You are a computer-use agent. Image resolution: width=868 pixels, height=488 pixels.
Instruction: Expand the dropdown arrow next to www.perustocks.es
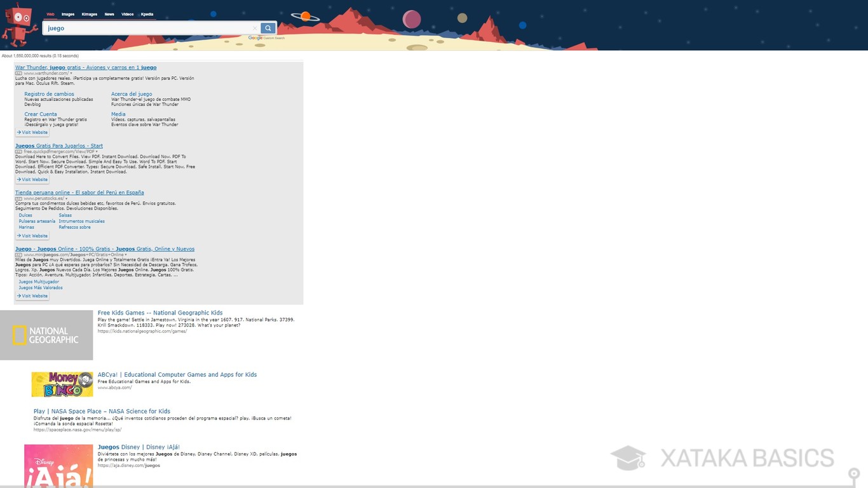(x=66, y=198)
